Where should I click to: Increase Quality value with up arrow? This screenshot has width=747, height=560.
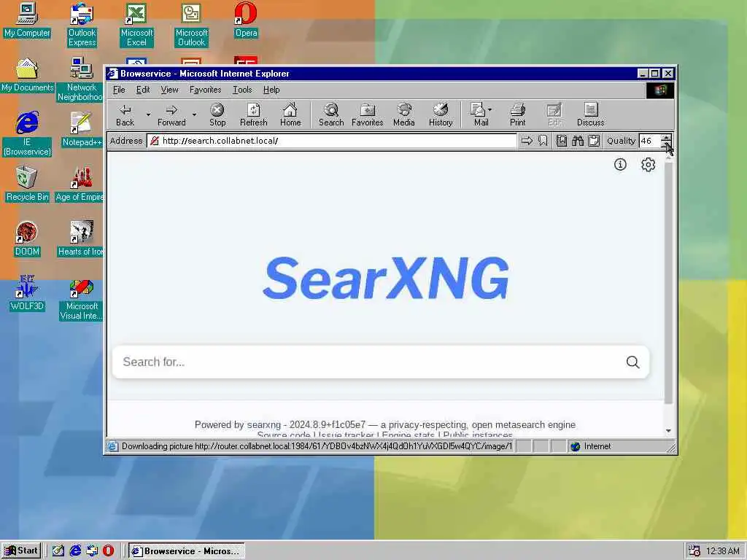[667, 138]
